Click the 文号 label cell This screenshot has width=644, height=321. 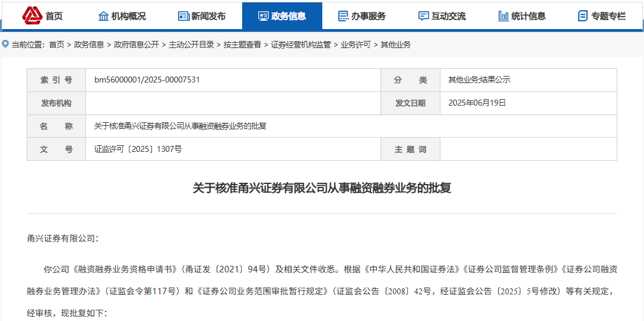(x=56, y=149)
